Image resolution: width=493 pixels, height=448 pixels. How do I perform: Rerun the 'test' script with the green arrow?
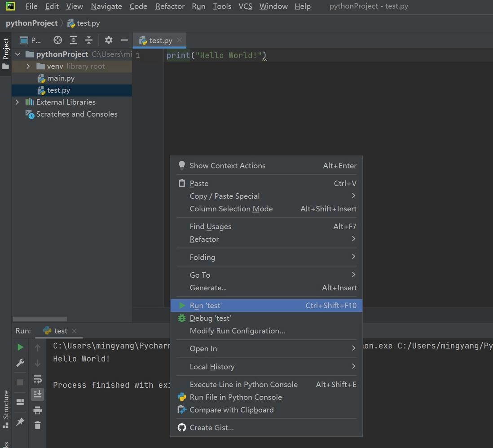pos(20,347)
